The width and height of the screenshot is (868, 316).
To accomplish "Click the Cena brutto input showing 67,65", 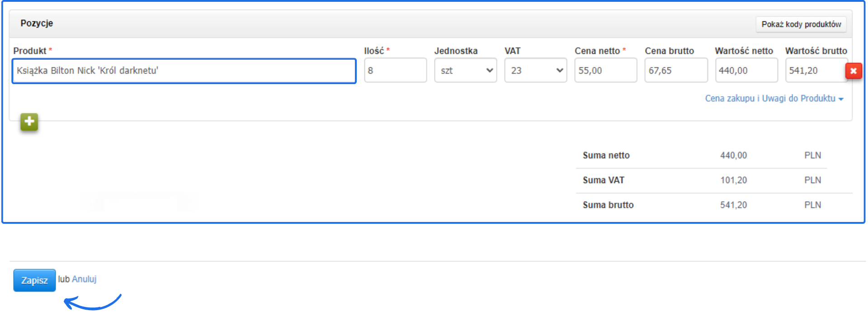I will pos(675,71).
